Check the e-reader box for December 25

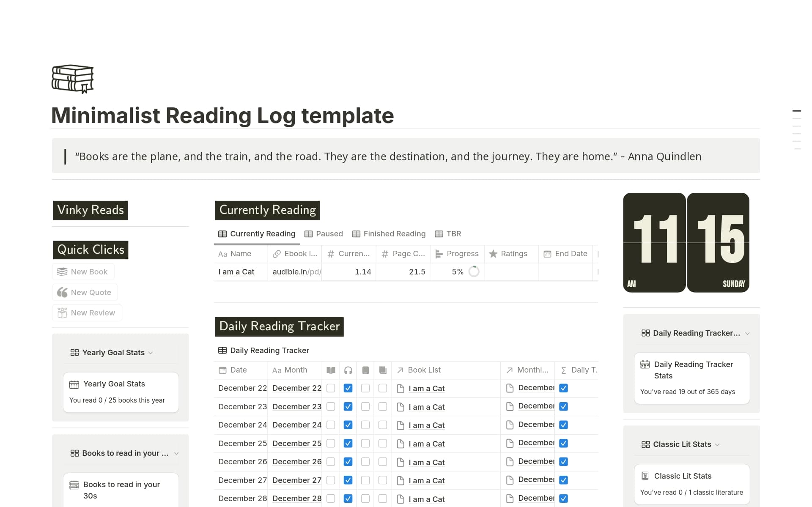pos(365,443)
